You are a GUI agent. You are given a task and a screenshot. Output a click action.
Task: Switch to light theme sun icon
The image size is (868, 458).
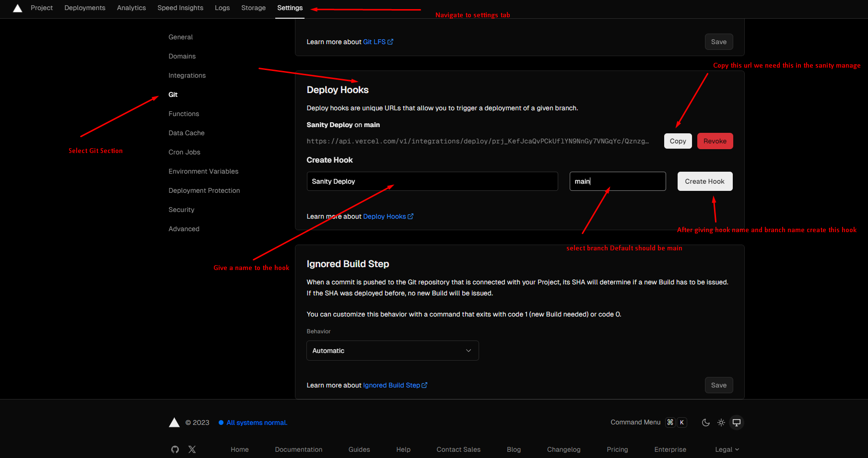(x=721, y=423)
